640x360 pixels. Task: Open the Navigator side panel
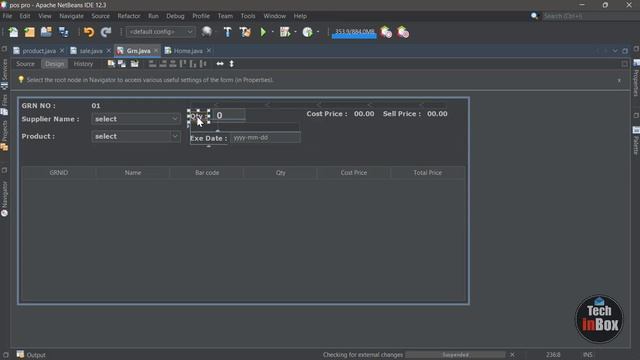4,199
